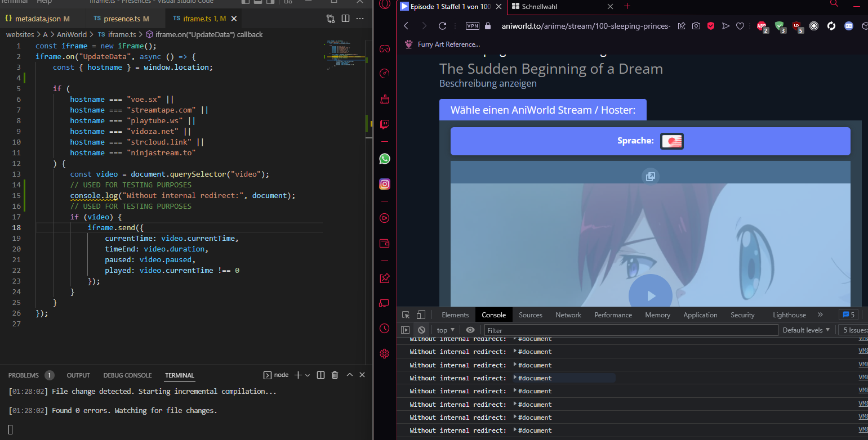Click Beschreibung anzeigen link
The height and width of the screenshot is (440, 868).
point(488,83)
